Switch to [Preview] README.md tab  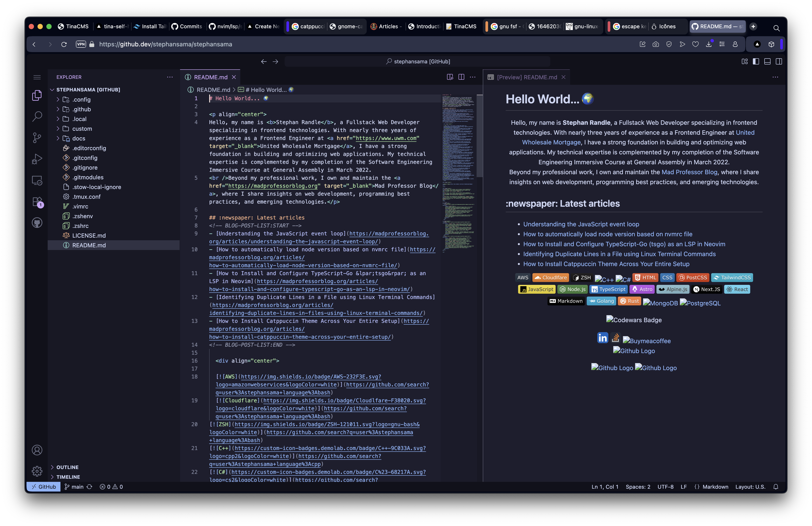[527, 77]
